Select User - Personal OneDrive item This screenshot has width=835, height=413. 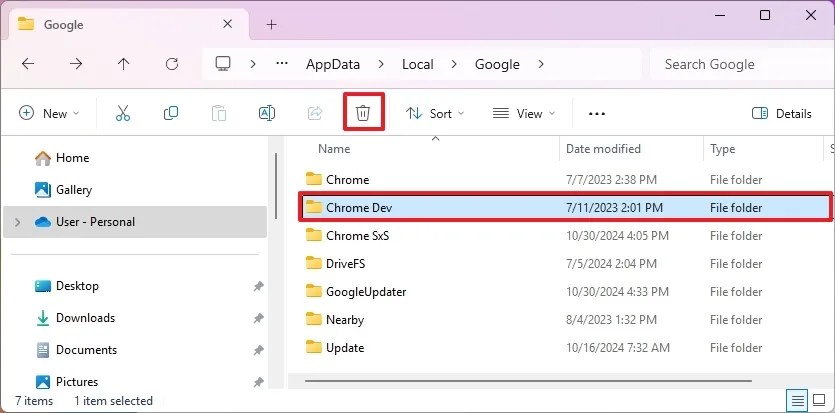coord(135,222)
